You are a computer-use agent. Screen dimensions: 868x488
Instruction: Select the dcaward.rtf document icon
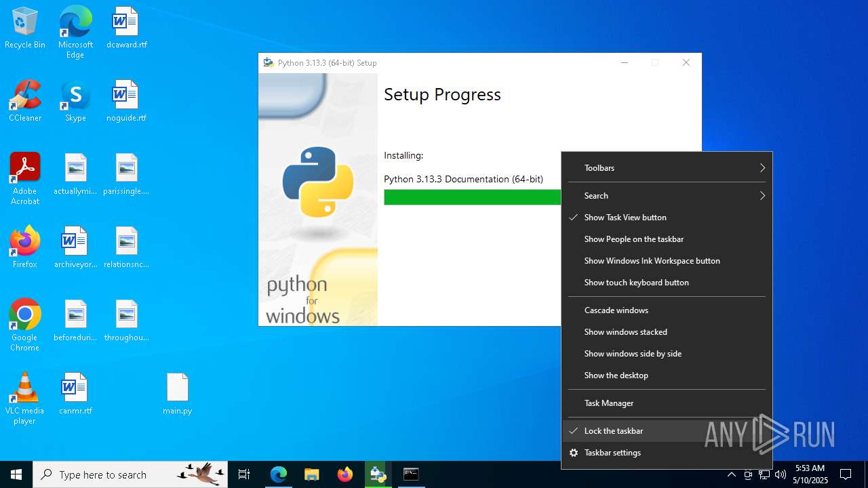tap(126, 28)
